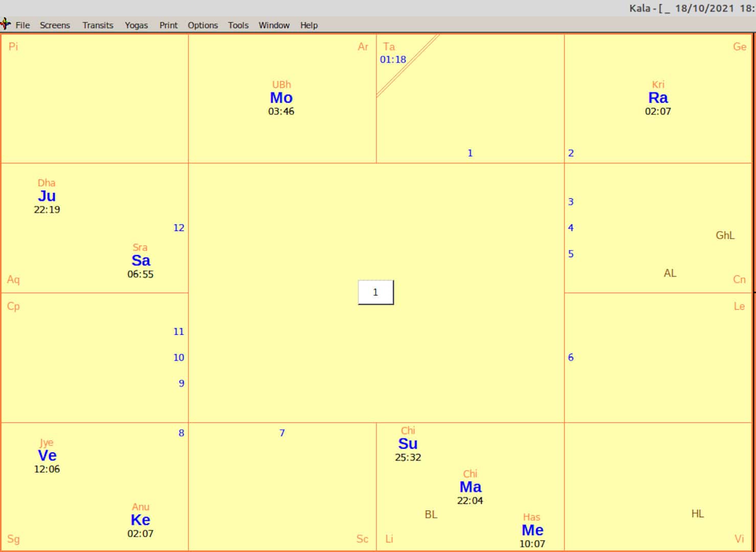Select the Moon (Mo) in Aries

(x=281, y=98)
